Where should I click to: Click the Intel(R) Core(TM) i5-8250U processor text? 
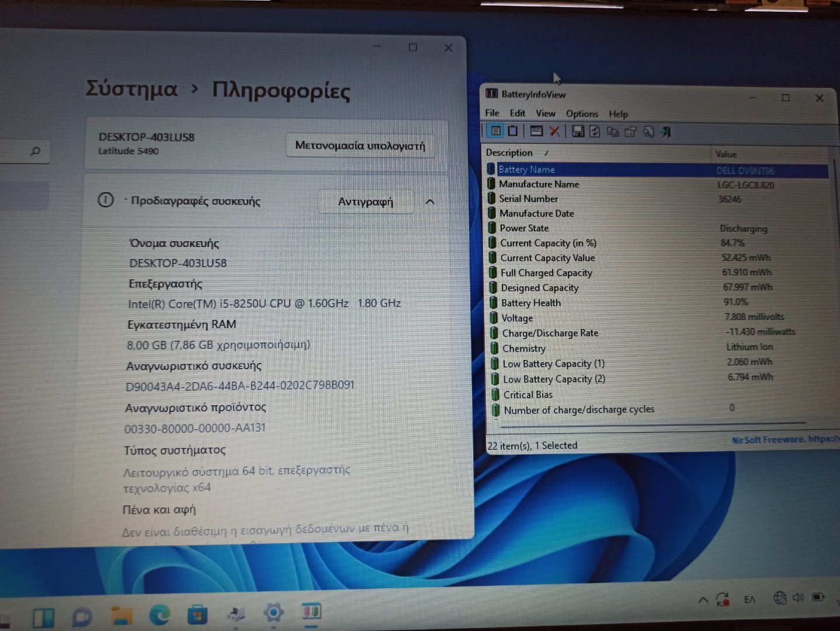[264, 303]
